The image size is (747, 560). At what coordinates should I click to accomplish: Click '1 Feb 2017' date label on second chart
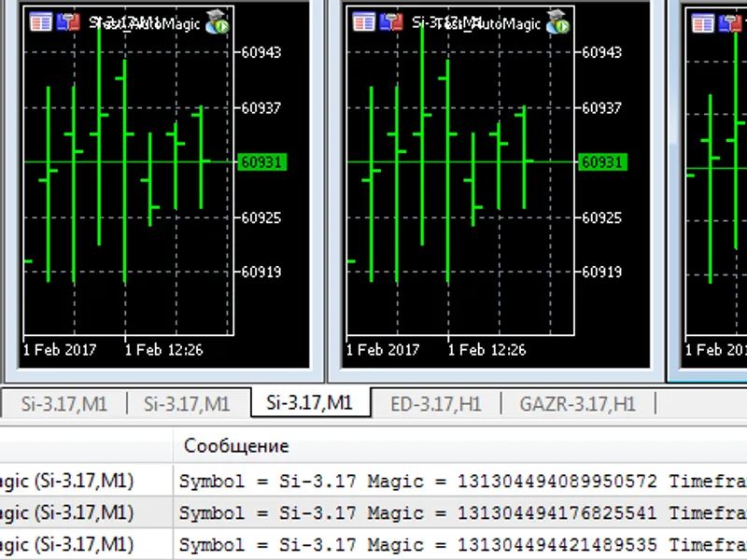(383, 350)
